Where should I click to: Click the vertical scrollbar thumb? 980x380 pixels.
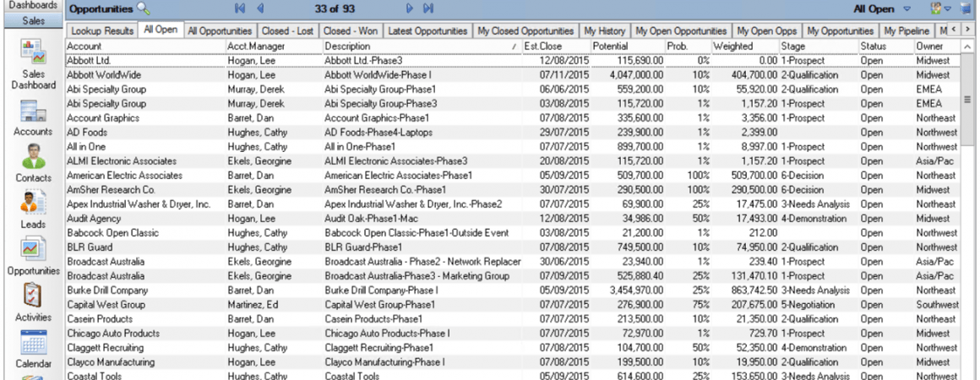coord(967,100)
